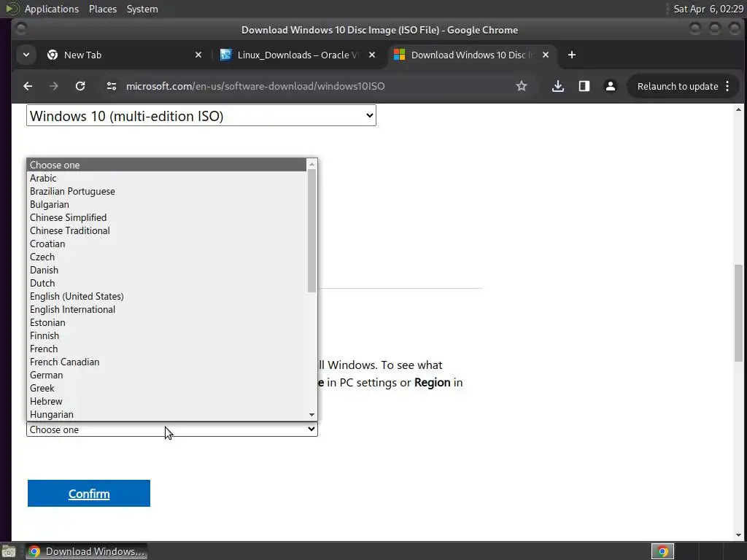Switch to Download Windows 10 Disc tab
Viewport: 747px width, 560px height.
click(x=472, y=55)
